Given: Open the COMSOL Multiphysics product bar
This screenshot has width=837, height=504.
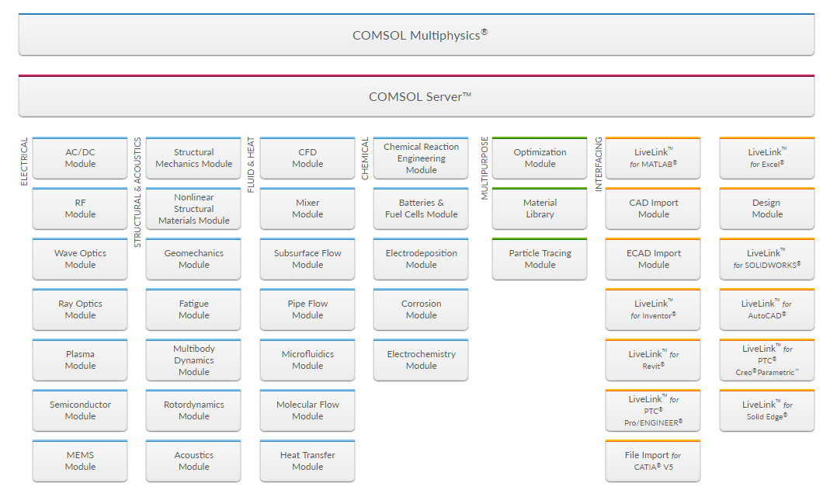Looking at the screenshot, I should click(x=416, y=35).
